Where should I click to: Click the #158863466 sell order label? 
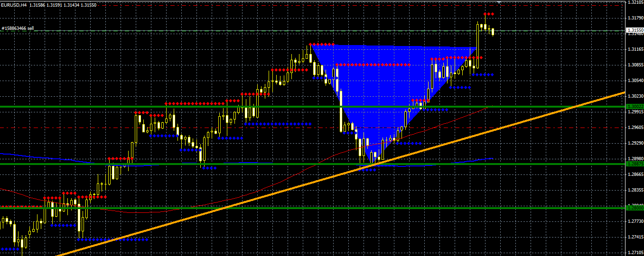(18, 28)
